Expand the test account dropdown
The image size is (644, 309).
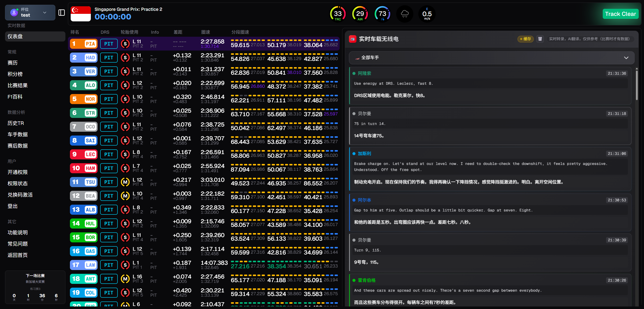(x=30, y=13)
